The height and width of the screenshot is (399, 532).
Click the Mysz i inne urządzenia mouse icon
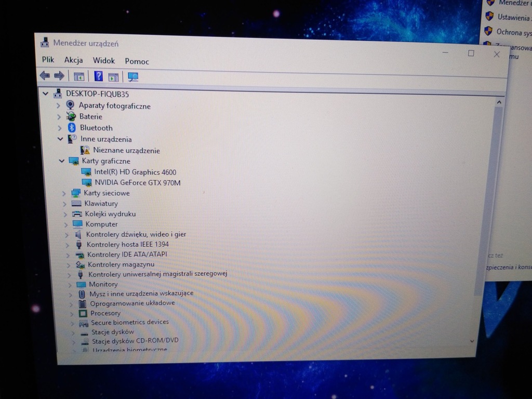point(82,294)
